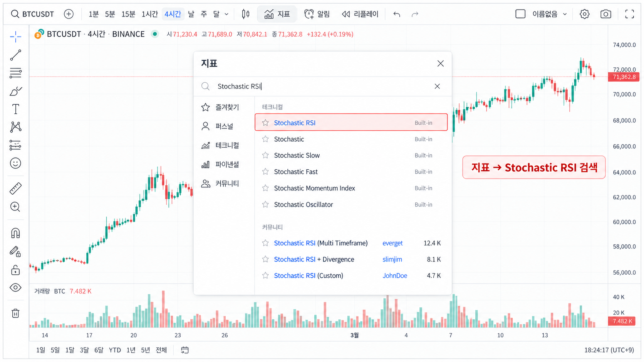Screen dimensions: 644x362
Task: Open author JohnDoe profile link
Action: coord(395,275)
